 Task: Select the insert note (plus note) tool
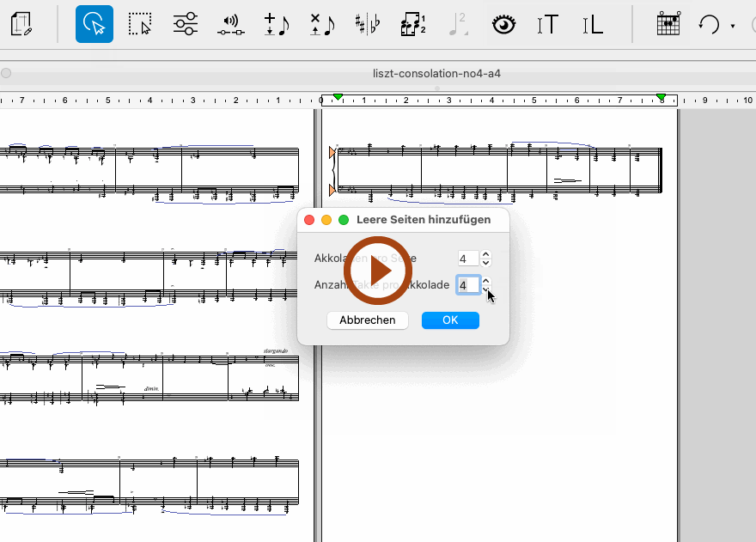click(276, 24)
